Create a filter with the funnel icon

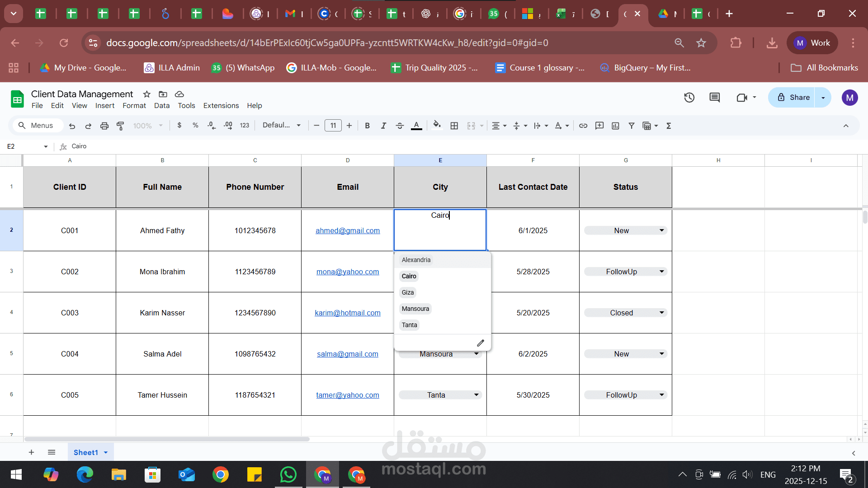(632, 126)
